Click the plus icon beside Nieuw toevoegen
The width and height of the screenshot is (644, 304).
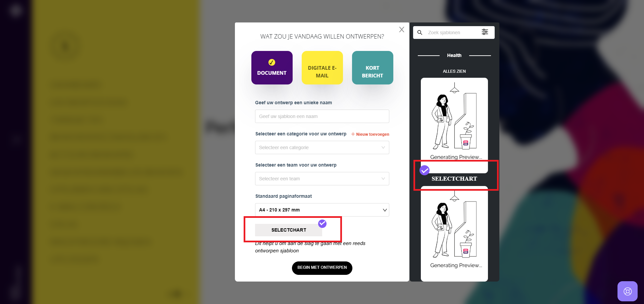[353, 134]
